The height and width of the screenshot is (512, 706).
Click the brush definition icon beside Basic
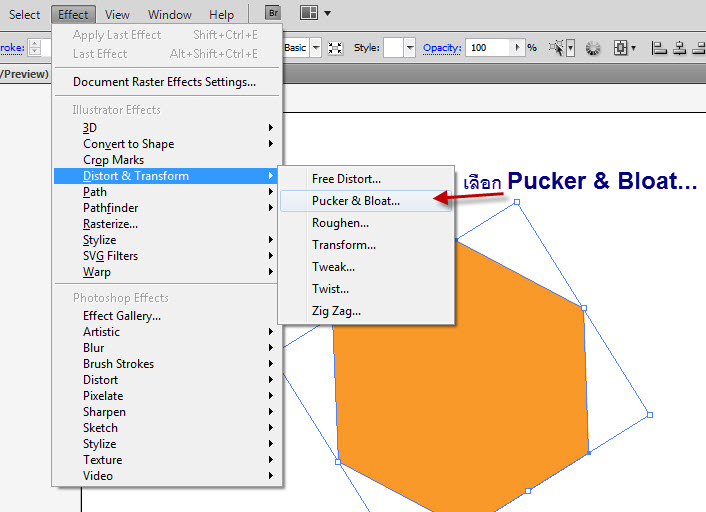tap(335, 47)
